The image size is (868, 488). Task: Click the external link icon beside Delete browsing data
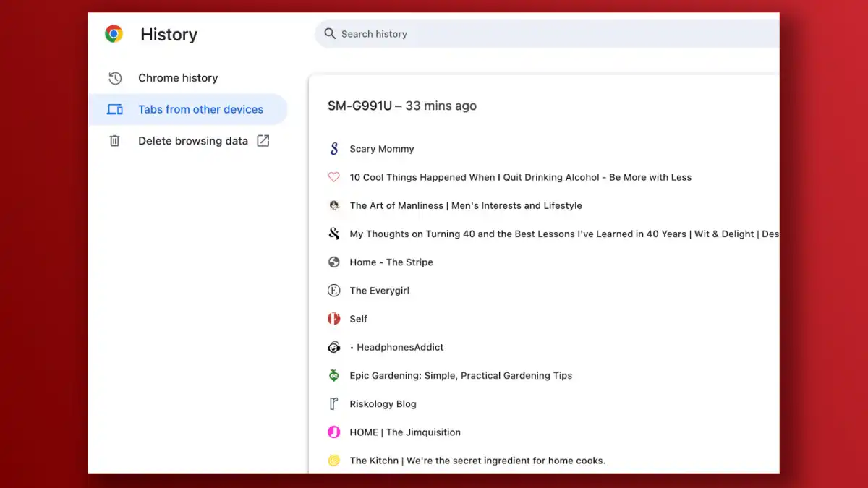pos(263,141)
